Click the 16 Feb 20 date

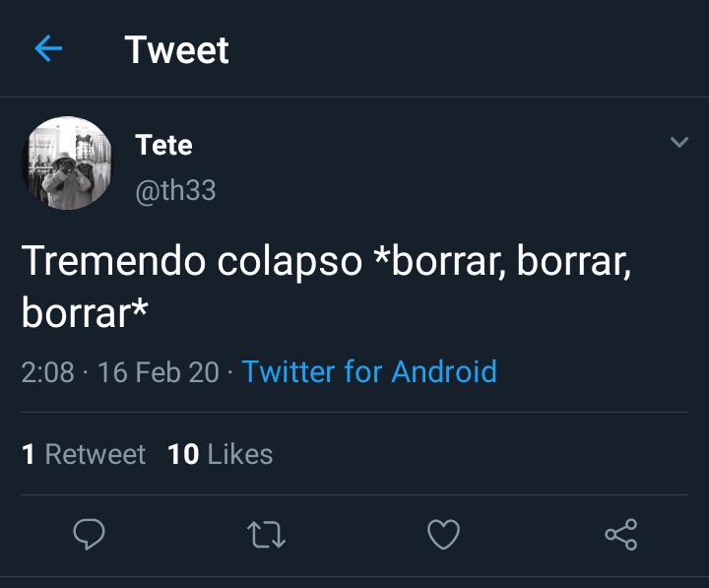click(x=159, y=371)
